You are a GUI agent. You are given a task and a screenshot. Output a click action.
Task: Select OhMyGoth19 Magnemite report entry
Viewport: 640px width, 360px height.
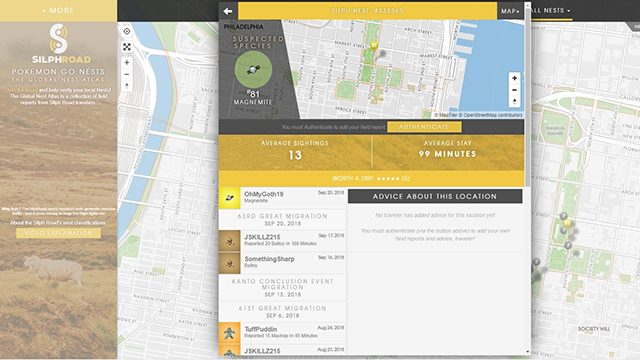[282, 198]
